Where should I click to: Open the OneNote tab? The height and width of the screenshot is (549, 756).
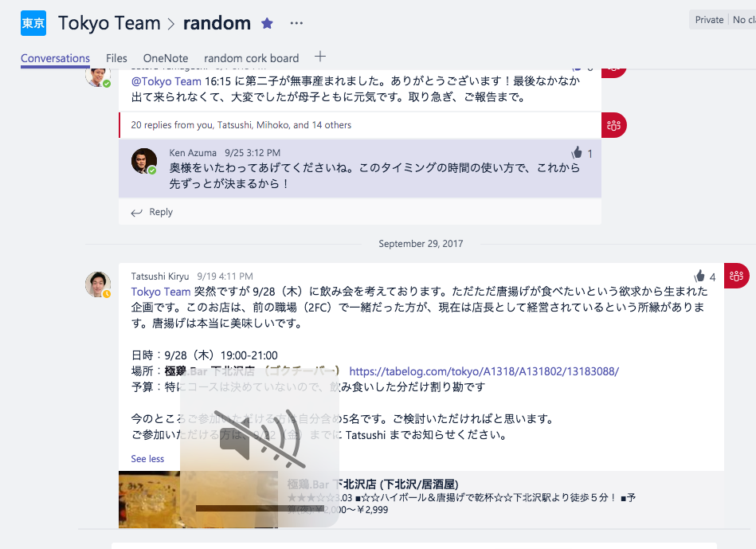pos(166,58)
